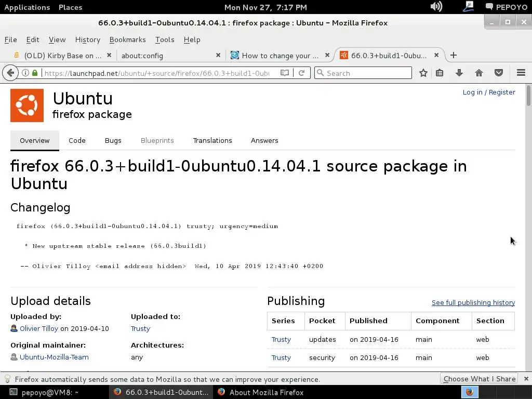Open the Applications menu in top panel
Screen dimensions: 532x399
[27, 7]
